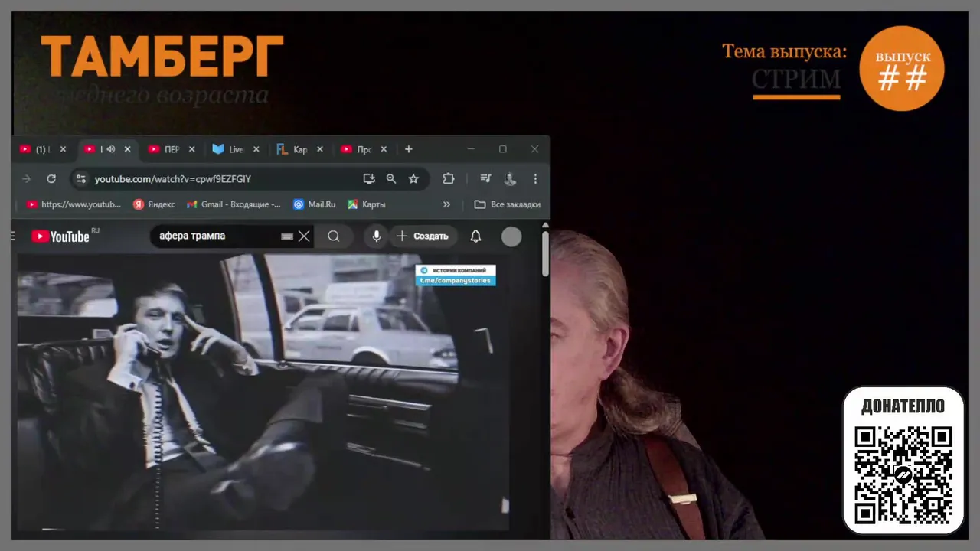This screenshot has width=980, height=551.
Task: Click the Донателло QR code
Action: click(903, 474)
